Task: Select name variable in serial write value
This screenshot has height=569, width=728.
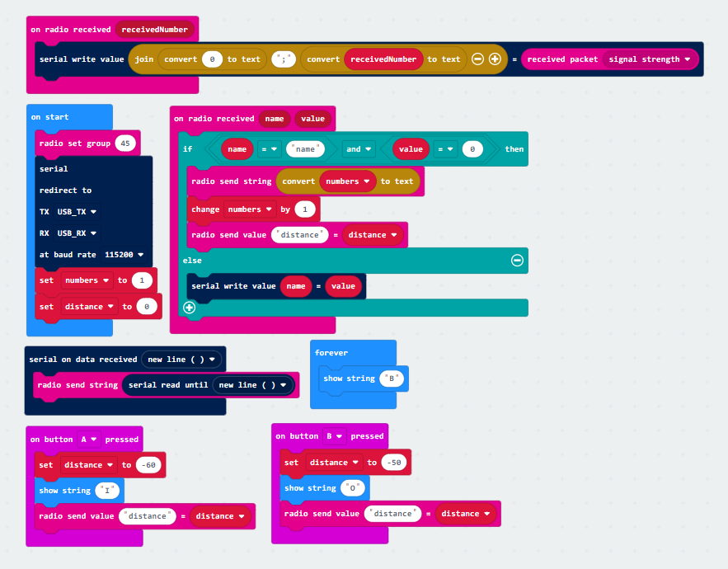Action: click(x=296, y=286)
